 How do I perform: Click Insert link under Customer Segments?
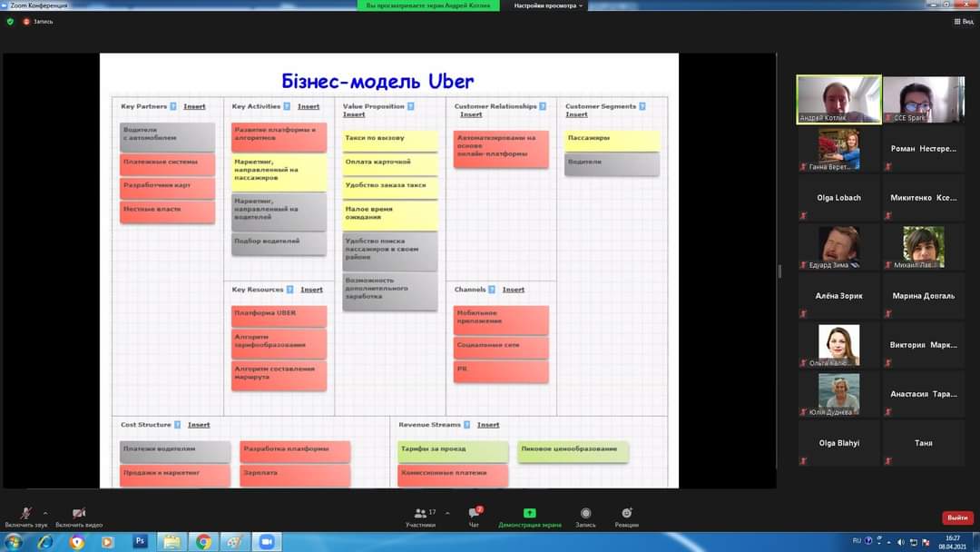(576, 114)
